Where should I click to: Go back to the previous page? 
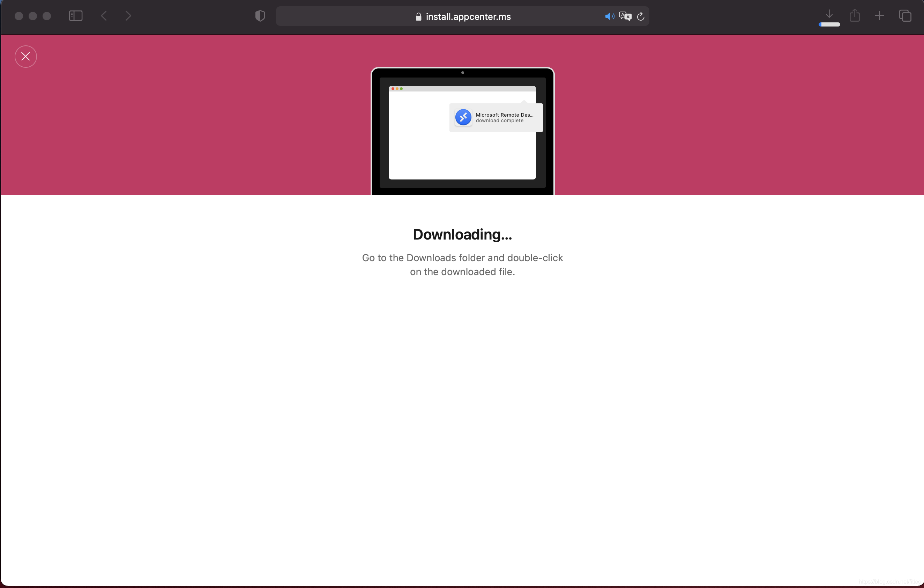[104, 16]
